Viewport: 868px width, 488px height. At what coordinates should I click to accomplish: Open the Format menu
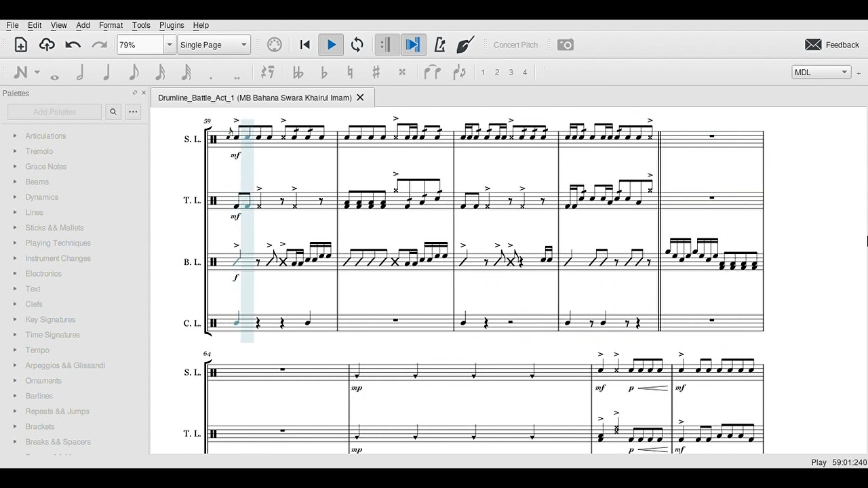111,25
